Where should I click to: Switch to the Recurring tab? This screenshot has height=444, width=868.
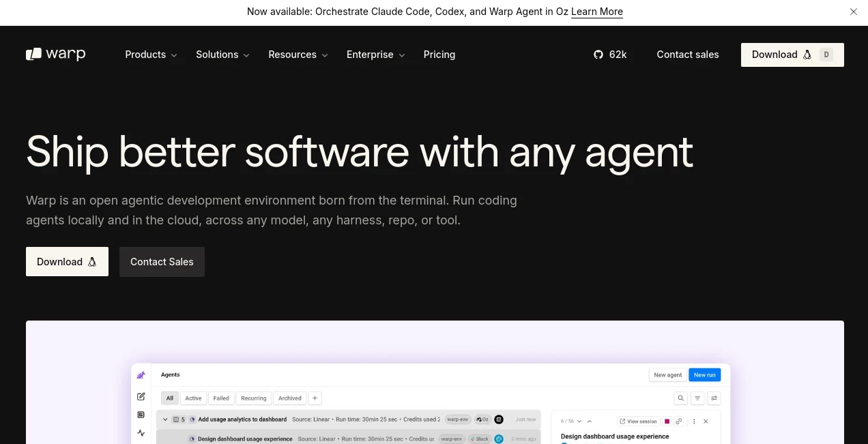click(254, 398)
